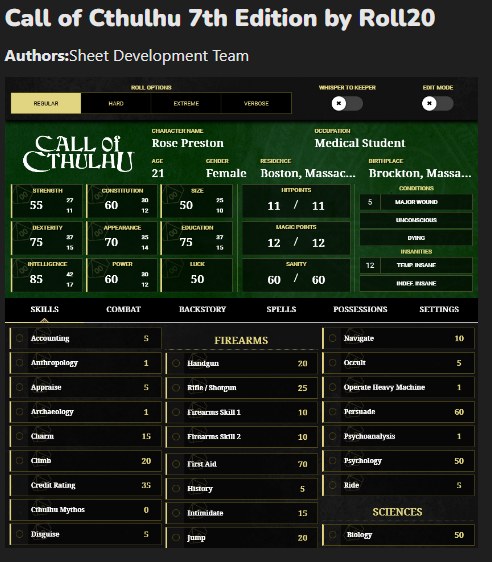Open the Combat tab
This screenshot has height=562, width=492.
pos(123,309)
